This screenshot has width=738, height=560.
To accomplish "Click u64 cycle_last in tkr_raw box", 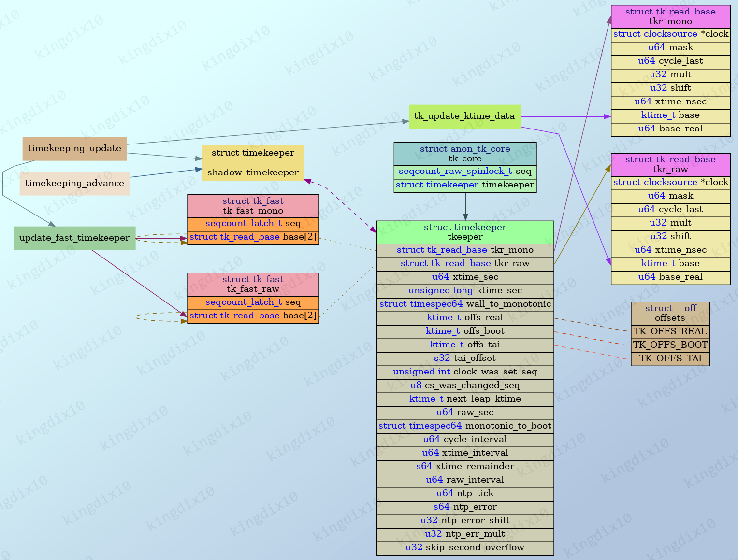I will [x=670, y=211].
